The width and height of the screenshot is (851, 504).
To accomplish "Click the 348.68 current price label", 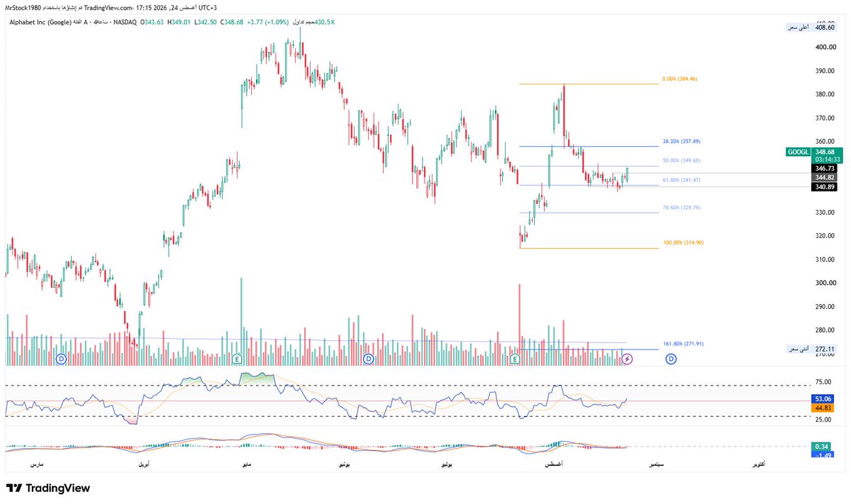I will 825,152.
